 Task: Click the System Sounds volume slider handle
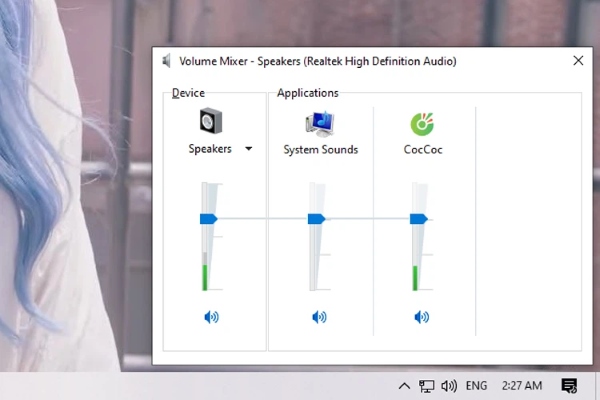316,219
